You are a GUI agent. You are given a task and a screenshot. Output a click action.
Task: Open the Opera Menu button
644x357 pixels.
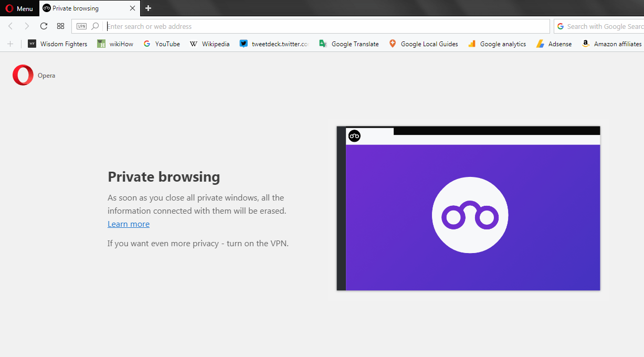(19, 8)
